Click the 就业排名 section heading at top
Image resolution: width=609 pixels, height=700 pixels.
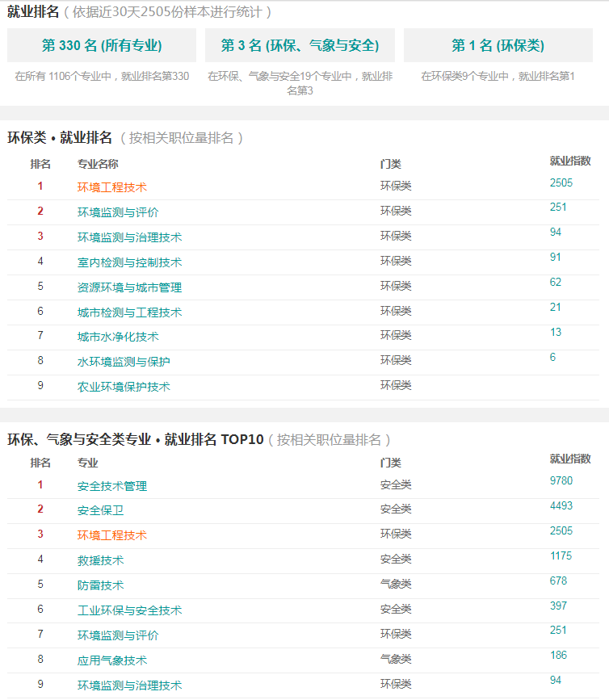(x=33, y=11)
